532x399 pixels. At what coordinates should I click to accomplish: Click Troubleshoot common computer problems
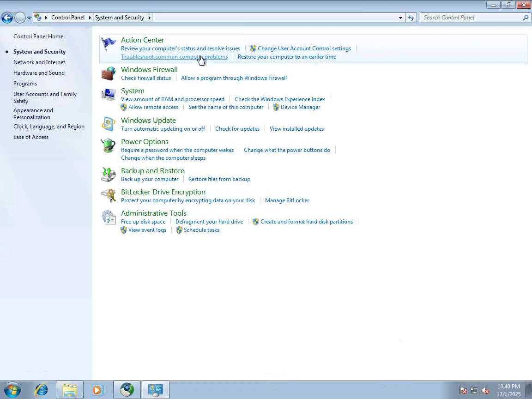point(175,57)
